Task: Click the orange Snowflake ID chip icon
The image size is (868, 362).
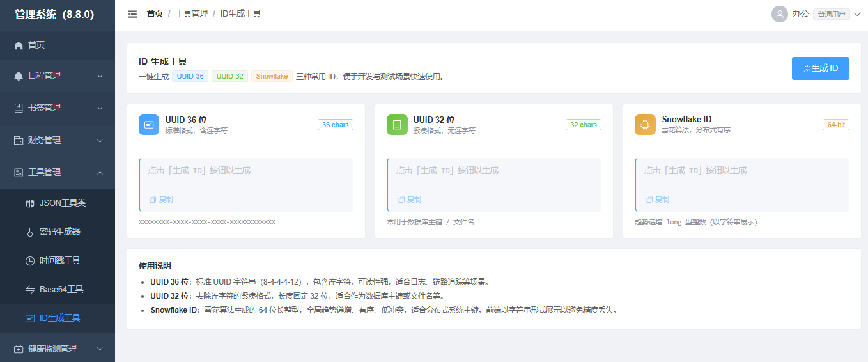Action: [645, 125]
